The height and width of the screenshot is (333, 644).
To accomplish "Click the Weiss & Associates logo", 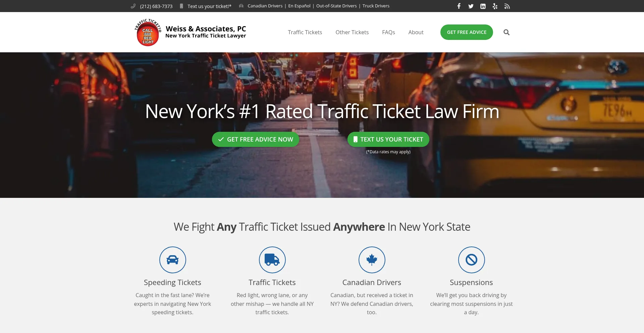I will [190, 33].
